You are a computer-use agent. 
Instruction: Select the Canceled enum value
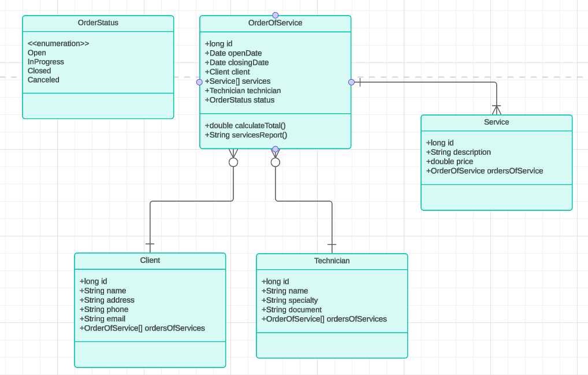[43, 80]
